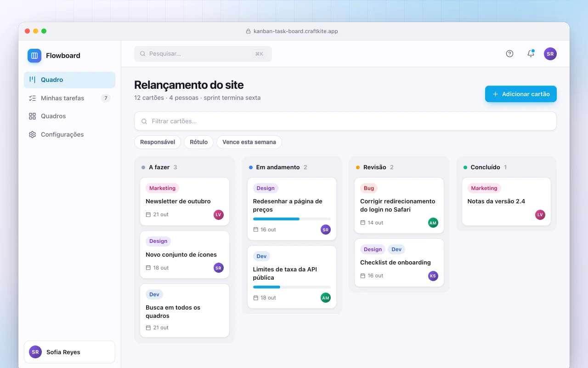Screen dimensions: 588x368
Task: Click calendar icon on Busca em todos os quadros card
Action: coord(148,328)
